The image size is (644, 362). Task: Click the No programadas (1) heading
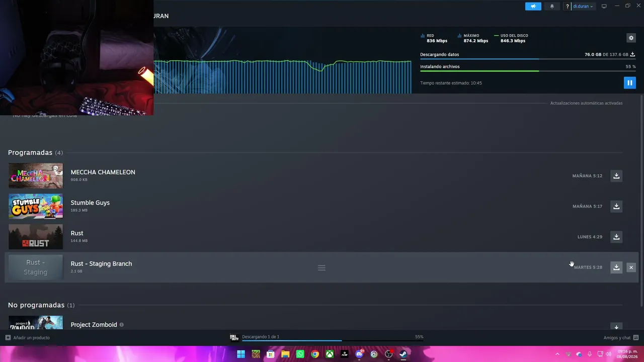pyautogui.click(x=41, y=305)
